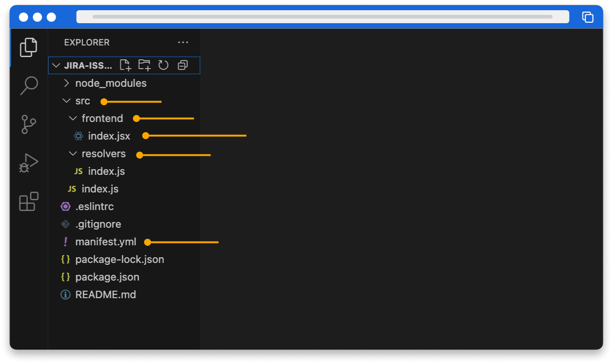Click the YAML icon beside manifest.yml
The image size is (613, 364).
[65, 242]
